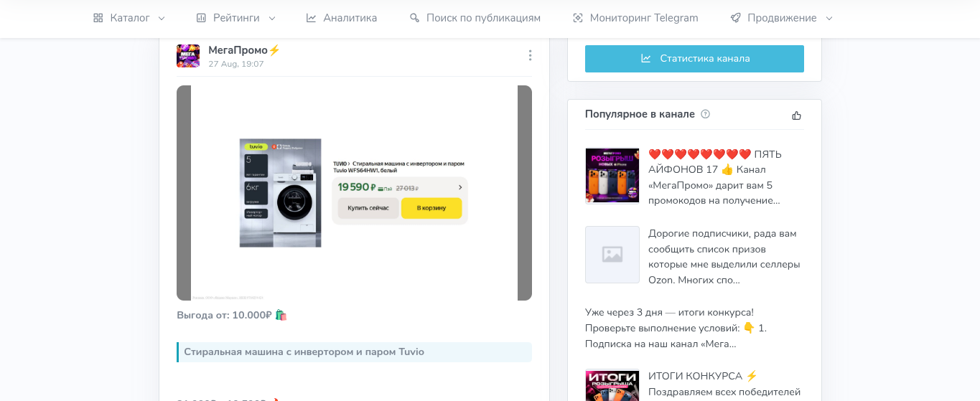
Task: Click the search icon beside Поиск по публикациям
Action: pos(414,18)
